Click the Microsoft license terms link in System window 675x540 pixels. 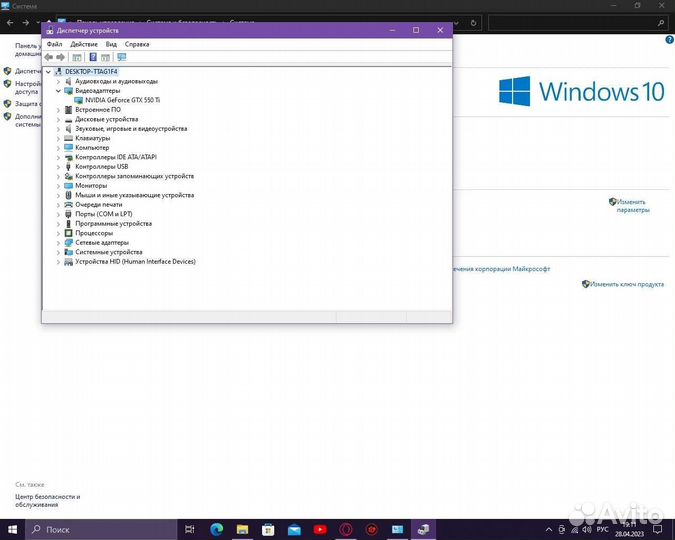502,269
